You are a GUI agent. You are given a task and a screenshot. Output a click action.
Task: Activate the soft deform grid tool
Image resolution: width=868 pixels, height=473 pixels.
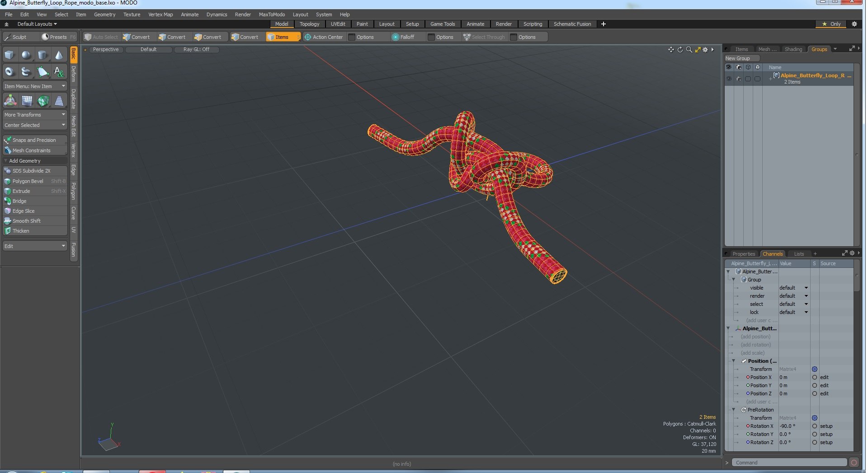click(27, 101)
